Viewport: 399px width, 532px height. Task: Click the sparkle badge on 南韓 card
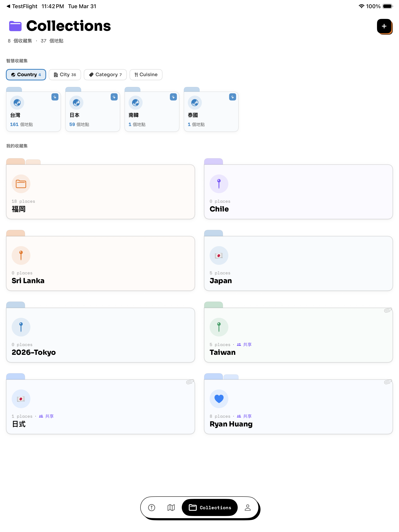click(x=173, y=97)
